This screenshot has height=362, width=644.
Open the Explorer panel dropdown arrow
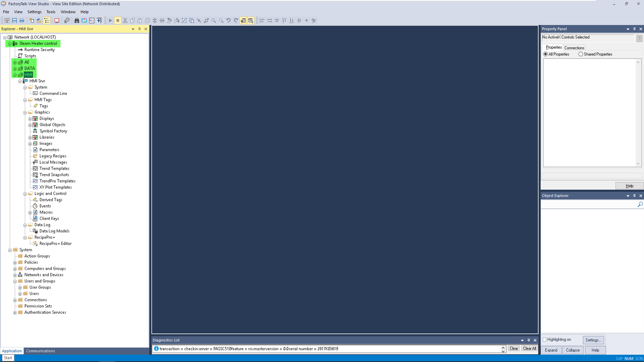133,29
